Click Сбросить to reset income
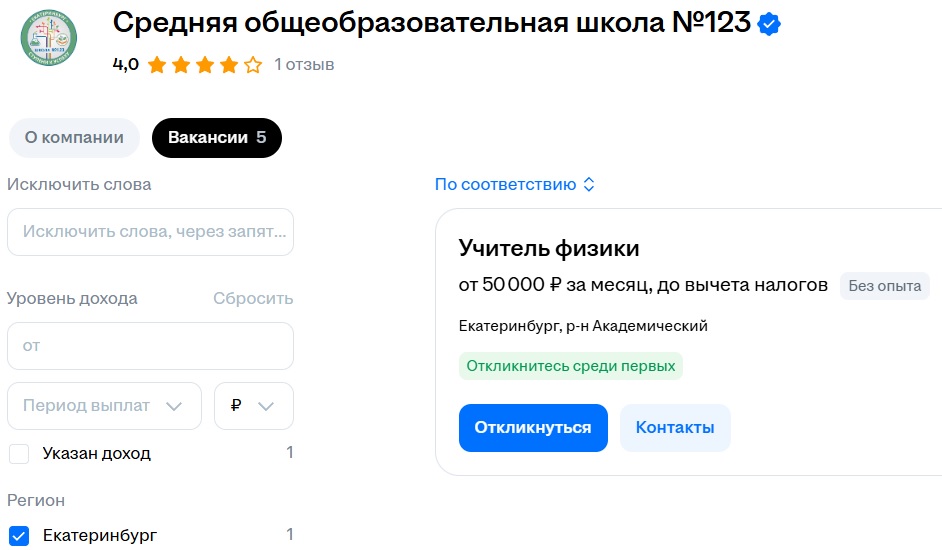 (253, 299)
